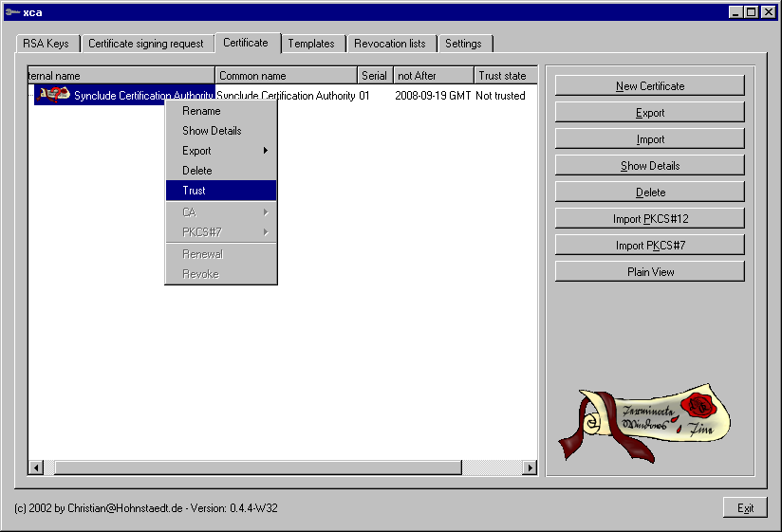Open the Settings tab

[463, 44]
